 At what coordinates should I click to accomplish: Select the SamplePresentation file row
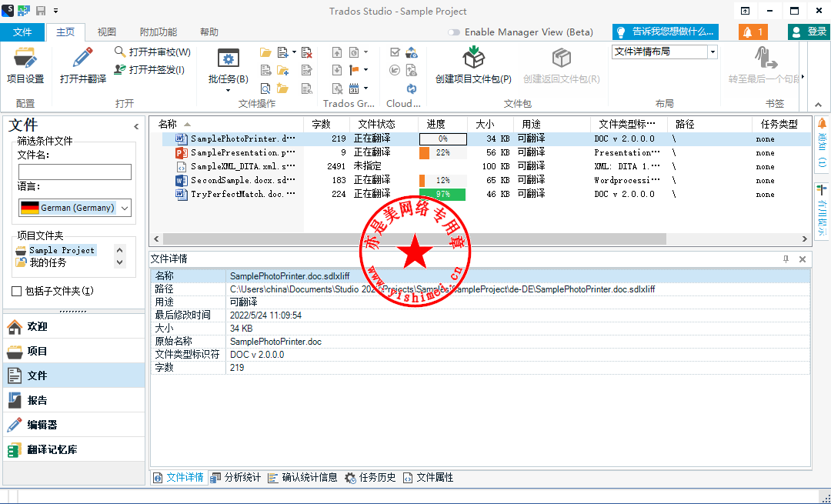tap(486, 152)
